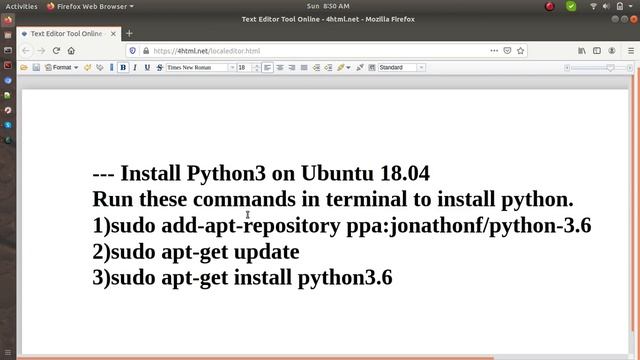Click the Times New Roman font name field
Image resolution: width=640 pixels, height=360 pixels.
[x=197, y=67]
